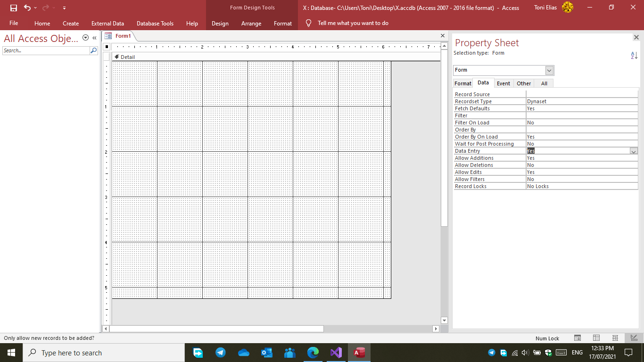Image resolution: width=644 pixels, height=362 pixels.
Task: Switch to Form View from status bar
Action: [x=578, y=338]
